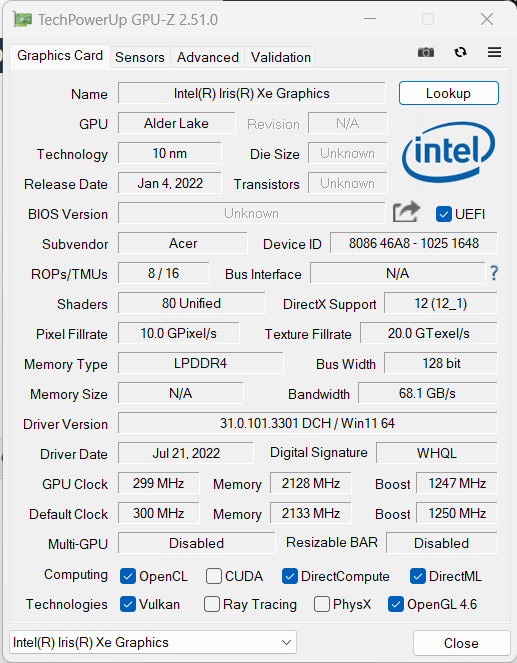
Task: Open the Advanced tab
Action: tap(208, 57)
